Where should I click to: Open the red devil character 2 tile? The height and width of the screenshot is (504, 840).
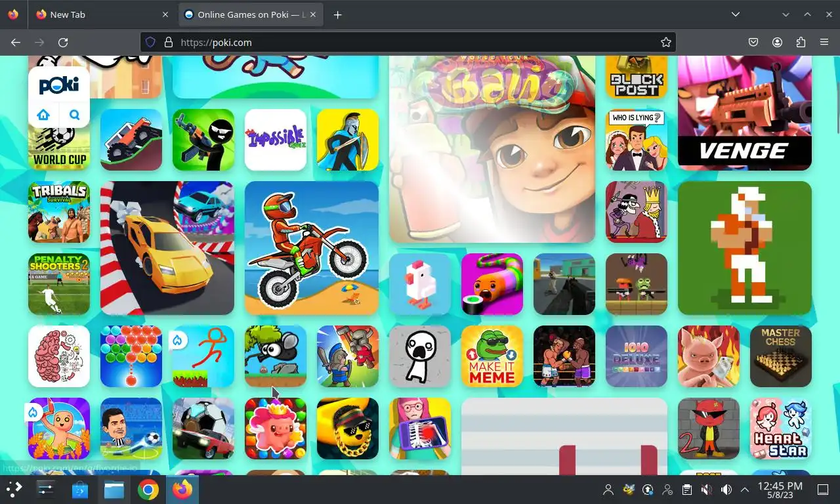coord(709,429)
